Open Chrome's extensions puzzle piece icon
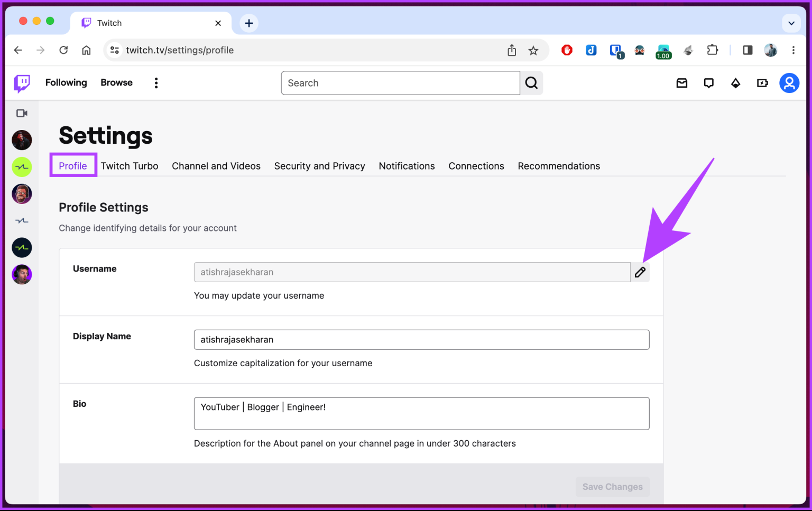812x511 pixels. pos(713,50)
